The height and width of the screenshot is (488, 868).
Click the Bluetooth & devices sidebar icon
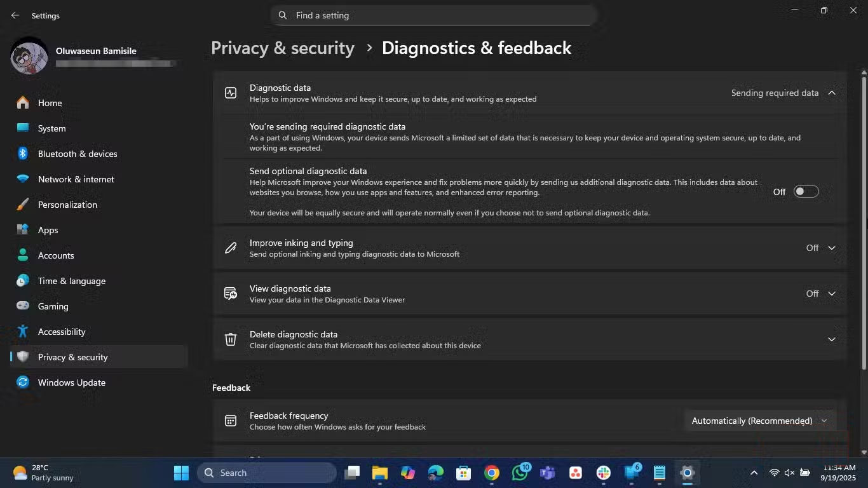coord(23,154)
